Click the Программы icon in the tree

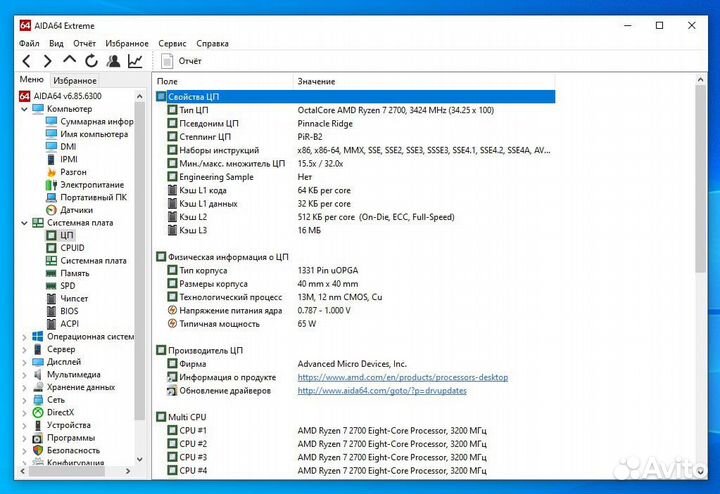point(38,438)
